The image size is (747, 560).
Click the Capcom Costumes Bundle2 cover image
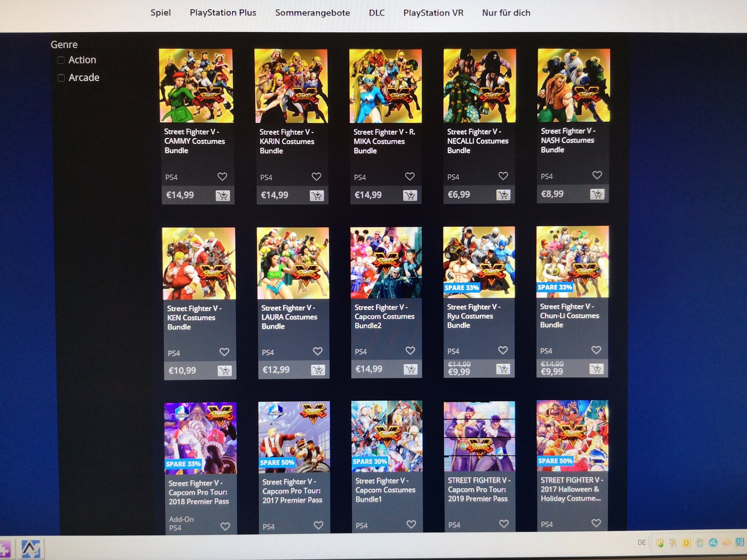click(x=386, y=263)
